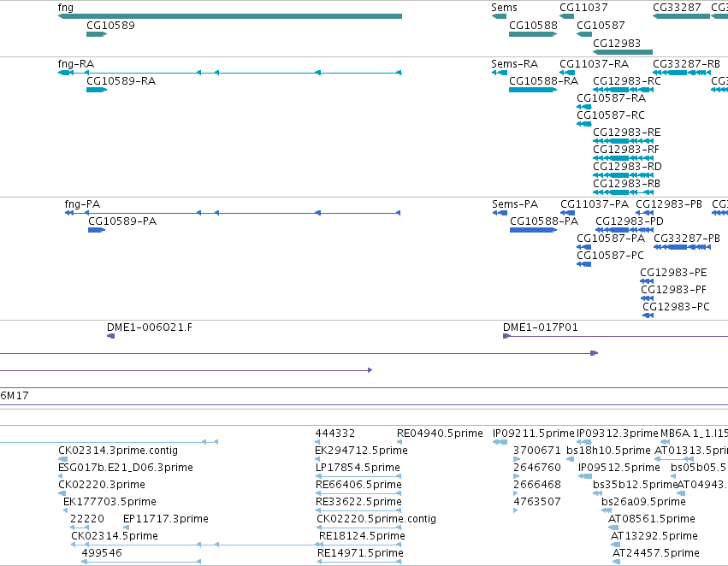Click the CG10588-PA protein label
Viewport: 728px width, 566px height.
(544, 221)
